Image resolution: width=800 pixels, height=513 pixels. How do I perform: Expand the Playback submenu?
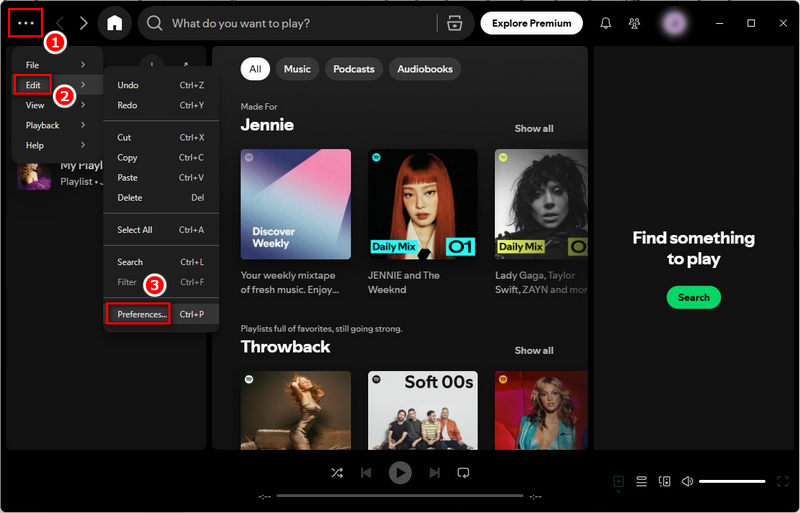[x=56, y=125]
